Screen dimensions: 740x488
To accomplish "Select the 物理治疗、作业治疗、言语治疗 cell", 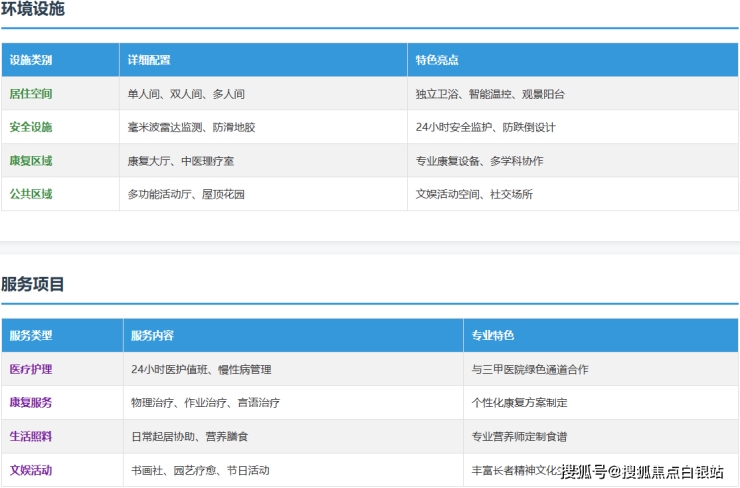I will coord(205,402).
